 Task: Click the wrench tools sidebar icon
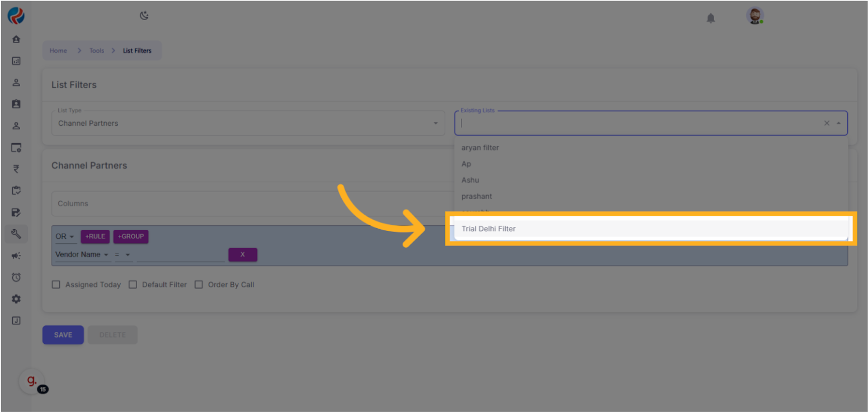tap(16, 234)
